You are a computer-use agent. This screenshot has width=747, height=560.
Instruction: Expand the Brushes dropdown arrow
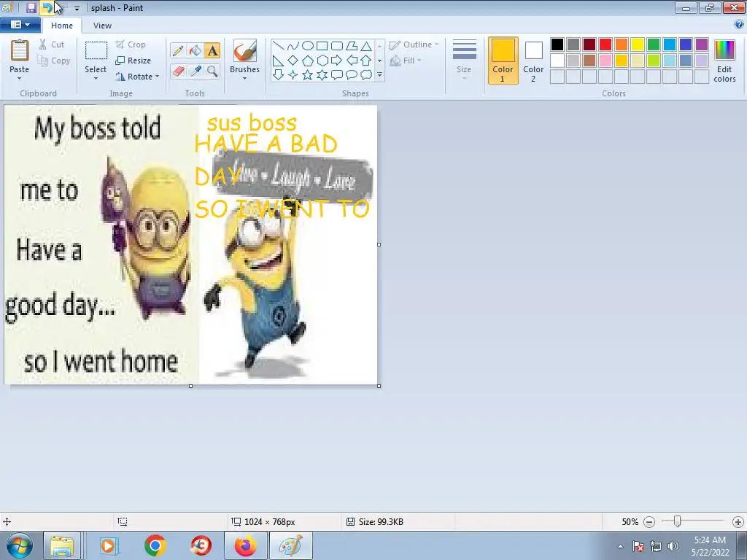pyautogui.click(x=245, y=78)
